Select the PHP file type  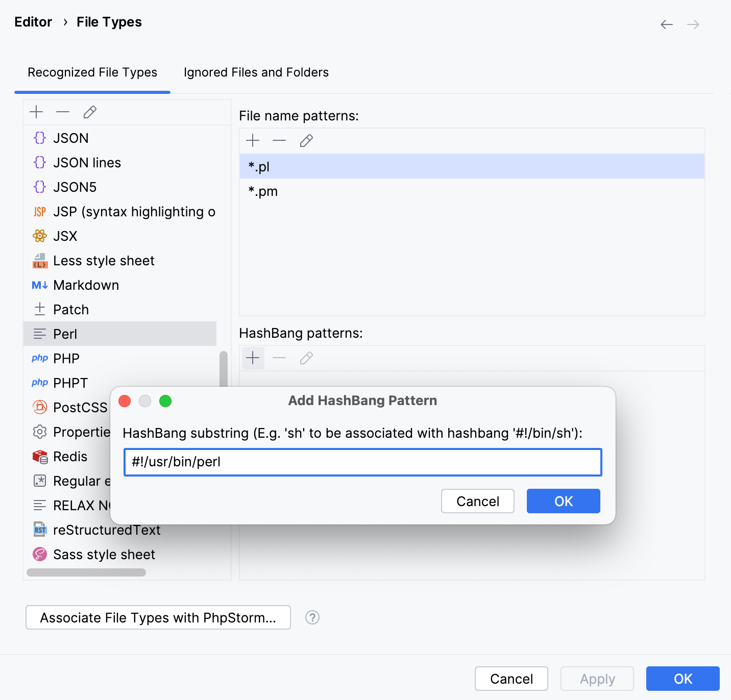pyautogui.click(x=66, y=358)
